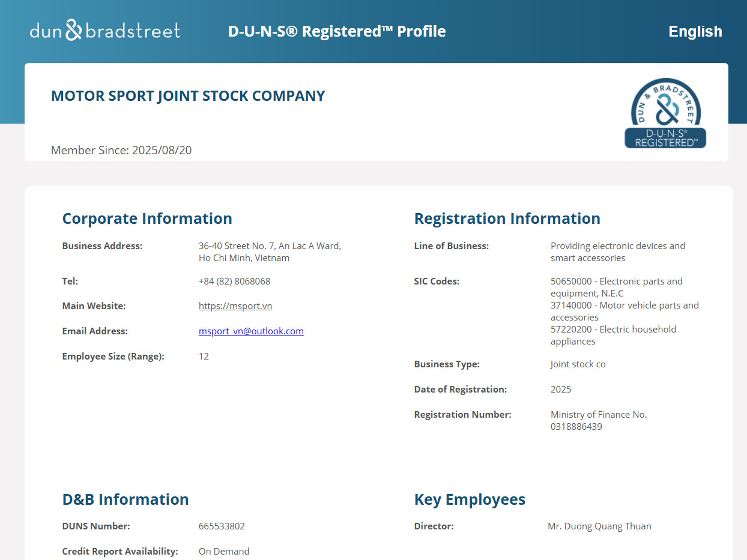
Task: Click the Joint stock co business type value
Action: tap(578, 364)
